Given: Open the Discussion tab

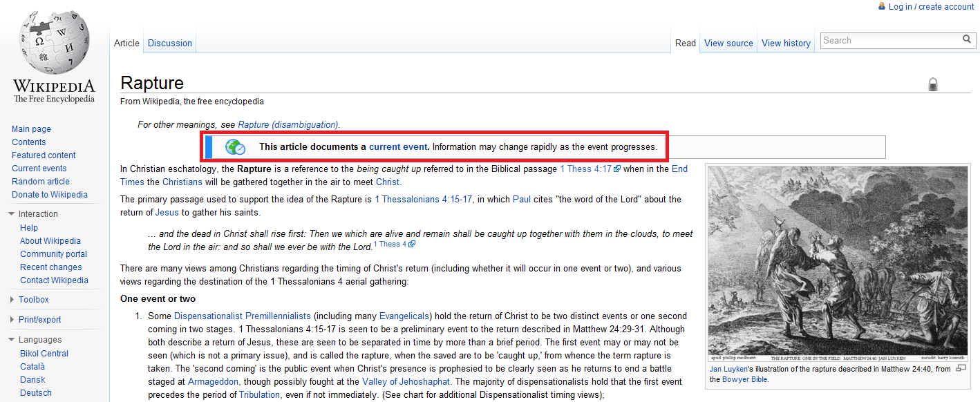Looking at the screenshot, I should tap(170, 43).
